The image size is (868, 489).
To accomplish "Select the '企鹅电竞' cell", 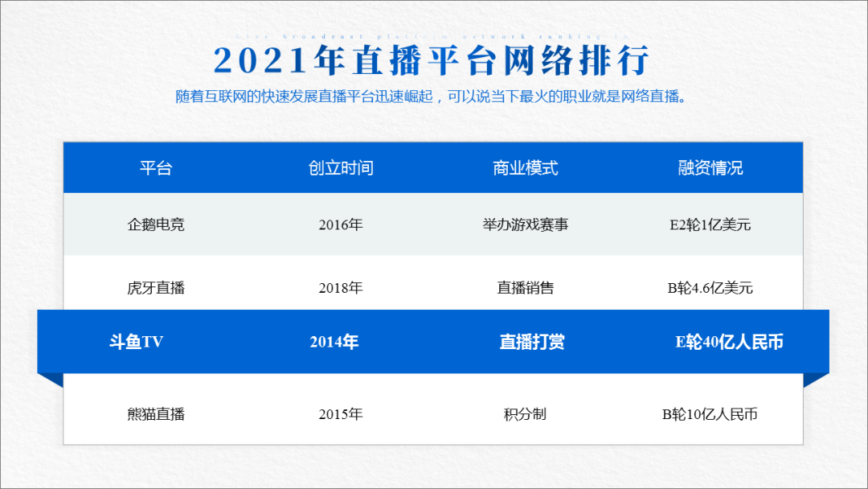I will [x=156, y=224].
